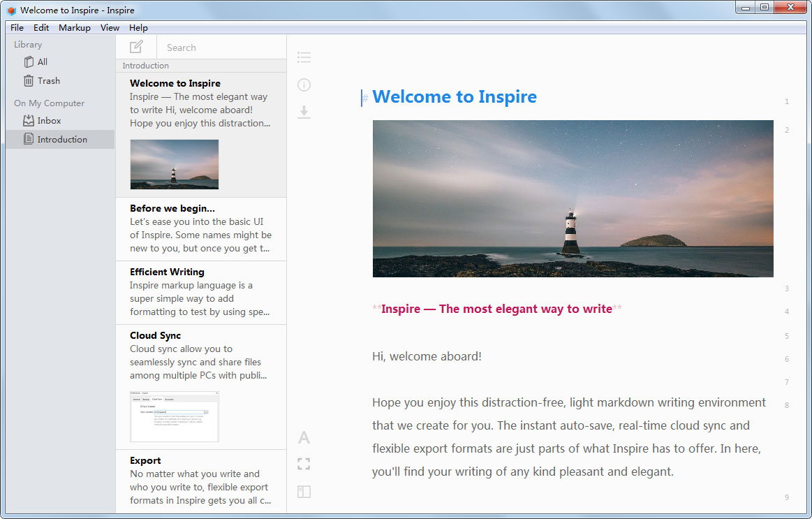The width and height of the screenshot is (812, 519).
Task: Click the Introduction header above sheet list
Action: coord(145,66)
